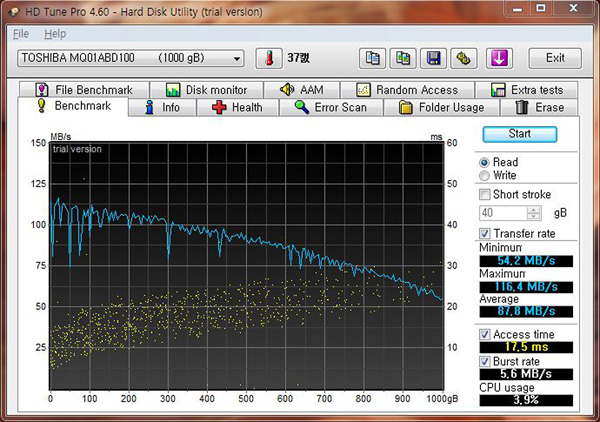Click the HD Tune title bar app icon

(x=14, y=11)
